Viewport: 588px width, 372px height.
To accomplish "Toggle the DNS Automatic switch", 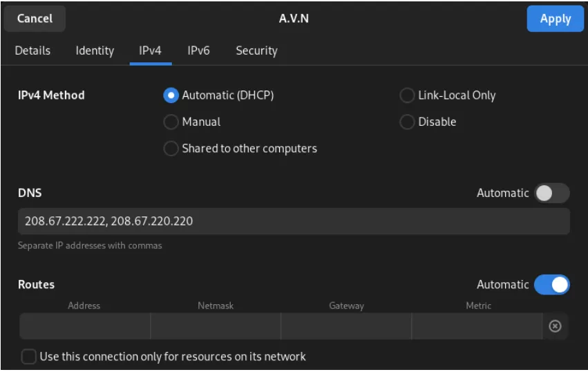I will coord(551,194).
